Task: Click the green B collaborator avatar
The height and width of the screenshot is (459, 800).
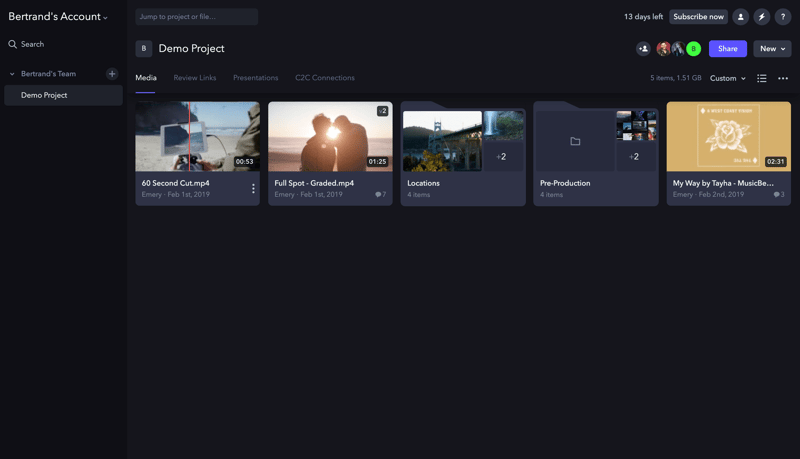Action: pyautogui.click(x=693, y=49)
